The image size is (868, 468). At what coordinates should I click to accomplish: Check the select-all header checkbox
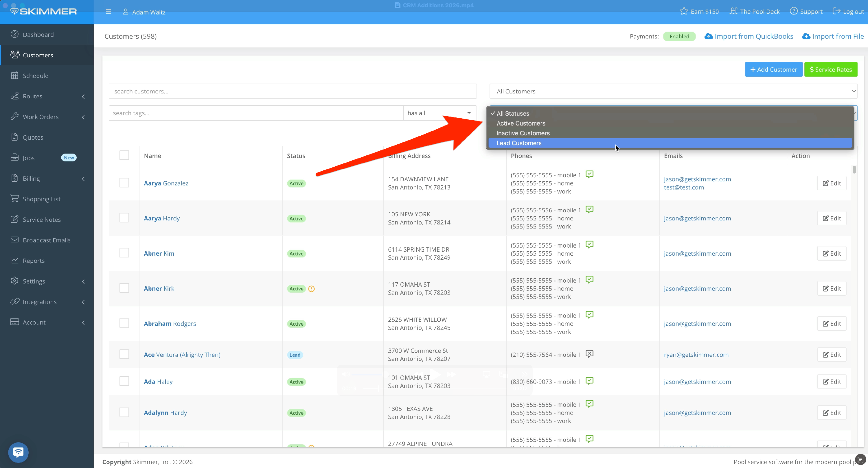coord(124,155)
